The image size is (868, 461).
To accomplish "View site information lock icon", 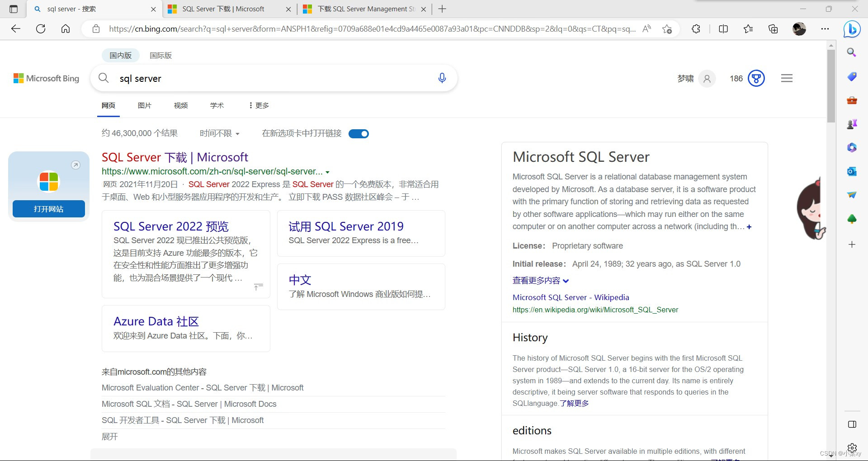I will coord(96,29).
